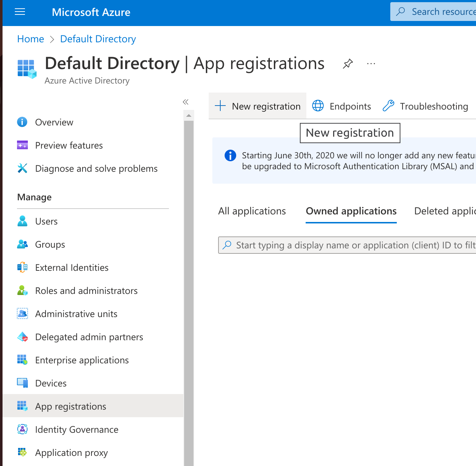Switch to the All applications tab
This screenshot has height=466, width=476.
252,211
